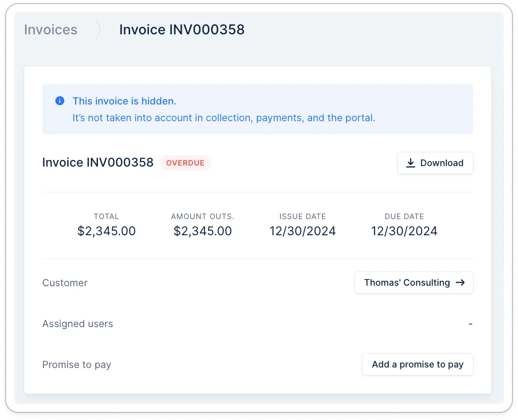The image size is (518, 420).
Task: Click the Invoice INV000358 card heading
Action: click(x=98, y=163)
